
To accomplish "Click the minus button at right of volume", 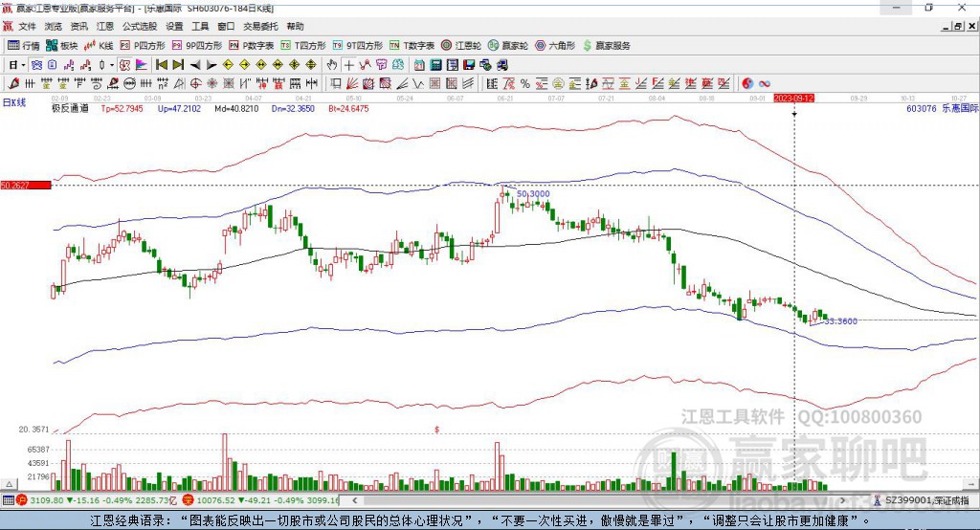I will point(971,484).
